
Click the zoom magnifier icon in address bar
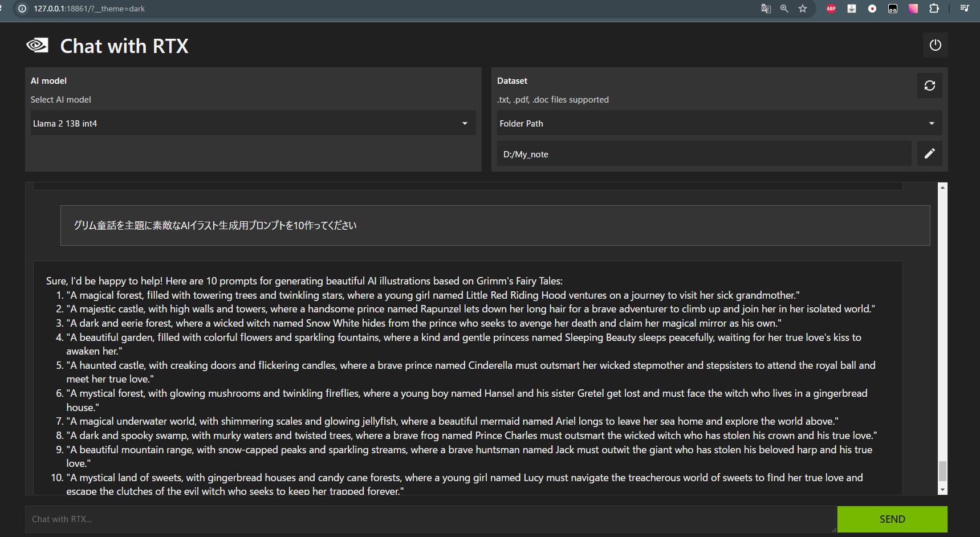point(784,9)
